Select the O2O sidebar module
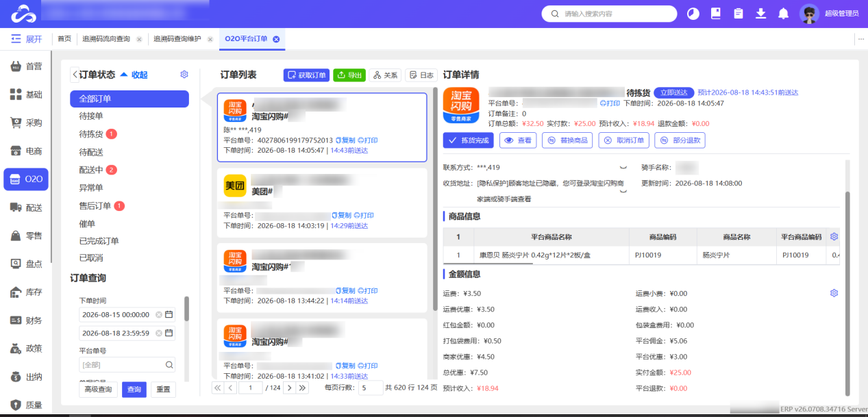 (26, 179)
